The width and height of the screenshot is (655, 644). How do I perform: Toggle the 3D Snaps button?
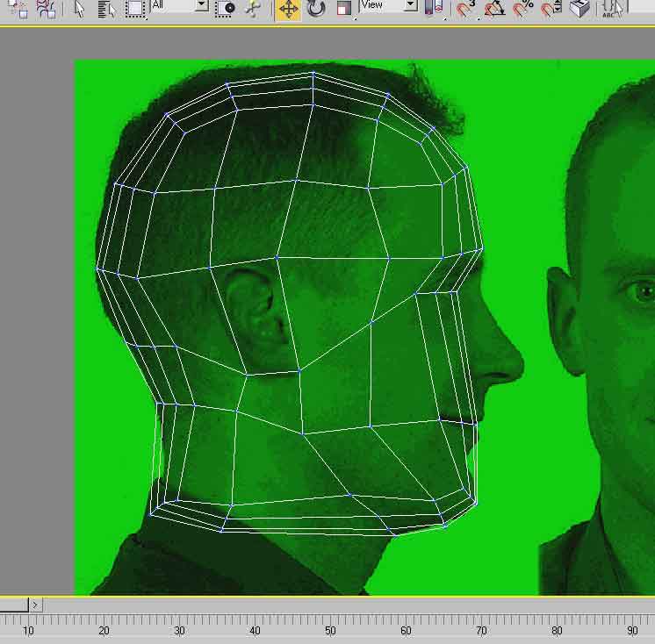[x=465, y=9]
